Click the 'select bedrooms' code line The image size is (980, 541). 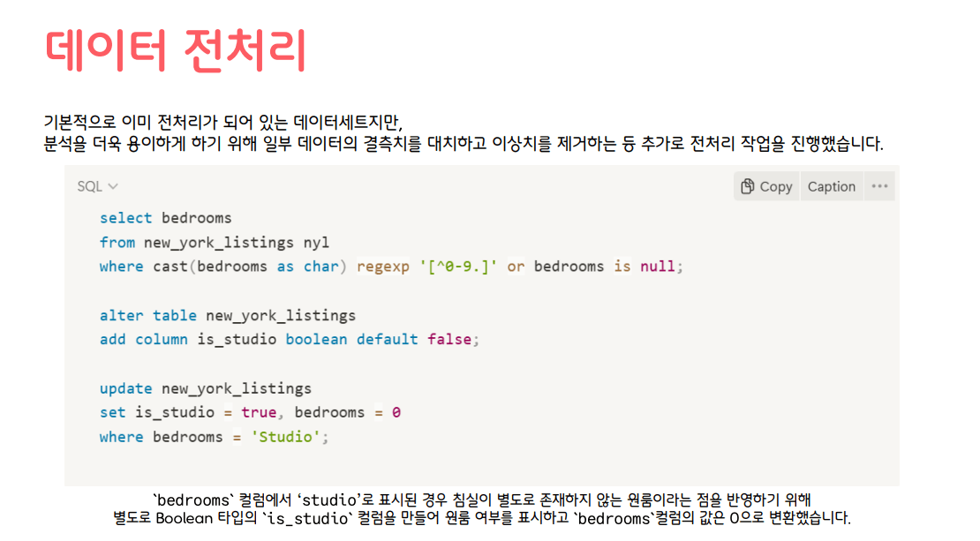point(165,218)
